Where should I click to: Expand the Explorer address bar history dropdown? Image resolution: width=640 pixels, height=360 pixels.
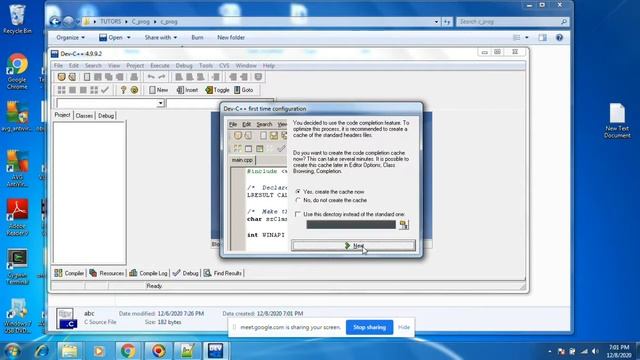(x=436, y=22)
